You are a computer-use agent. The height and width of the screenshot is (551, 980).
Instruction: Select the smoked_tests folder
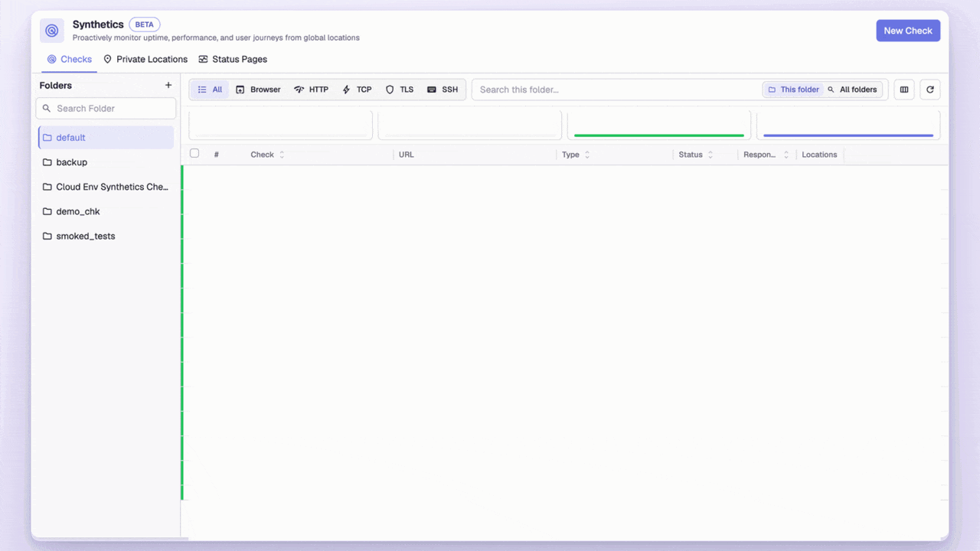(106, 236)
